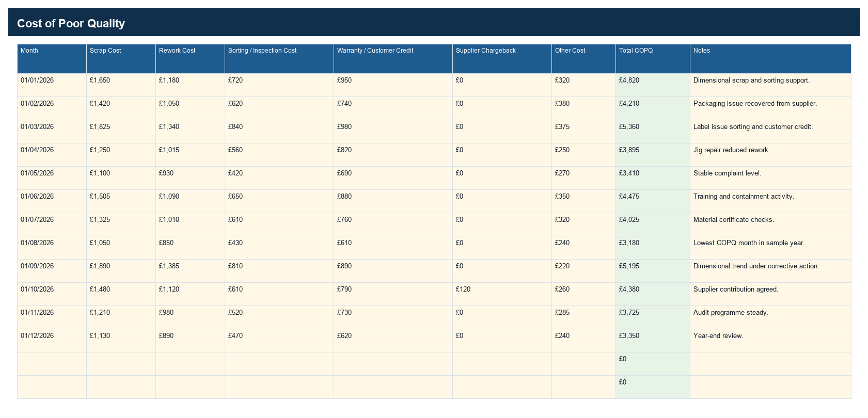Select total COPQ £5,360 cell

click(x=653, y=132)
